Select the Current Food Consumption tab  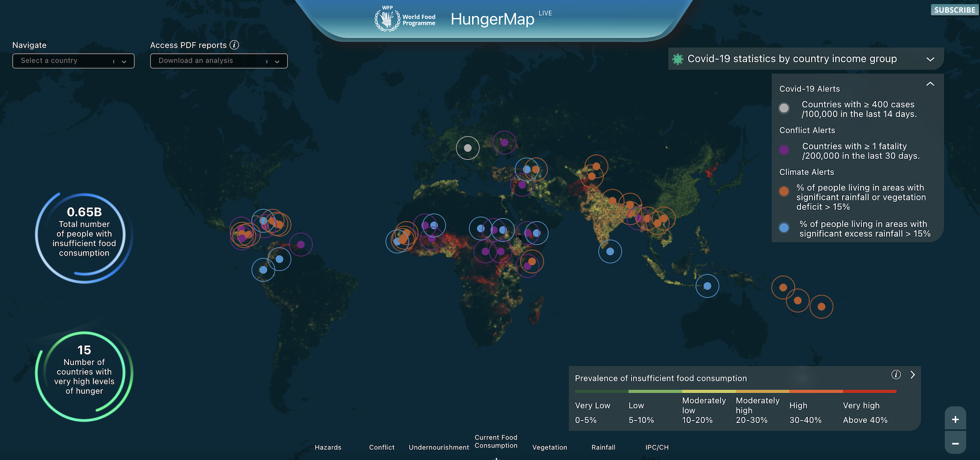pyautogui.click(x=496, y=441)
